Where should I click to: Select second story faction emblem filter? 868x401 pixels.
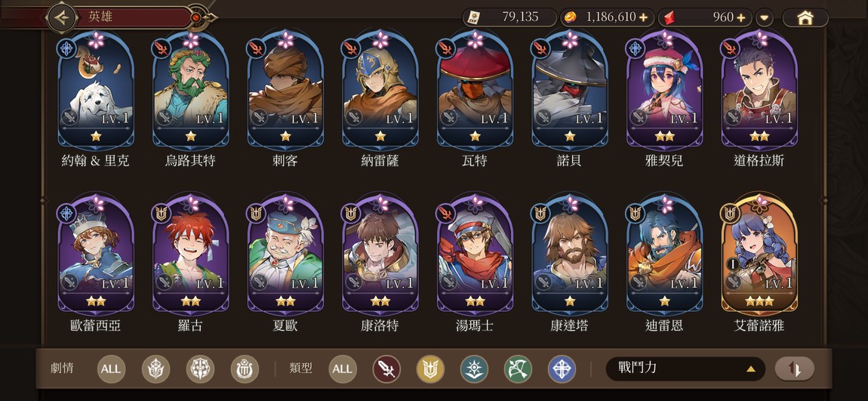coord(200,369)
